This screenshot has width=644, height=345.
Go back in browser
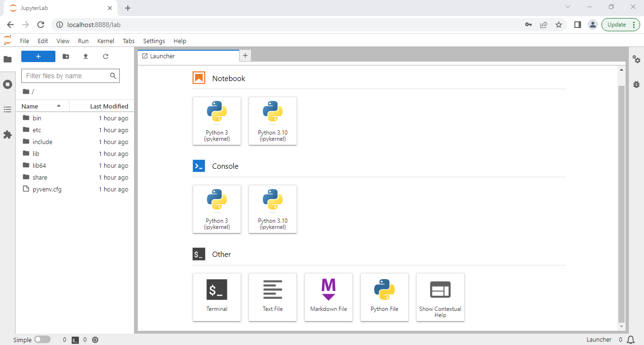[x=10, y=25]
